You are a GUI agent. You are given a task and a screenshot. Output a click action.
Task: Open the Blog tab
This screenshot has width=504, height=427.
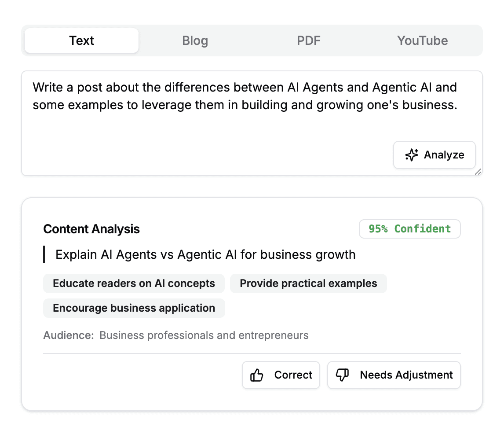point(195,40)
